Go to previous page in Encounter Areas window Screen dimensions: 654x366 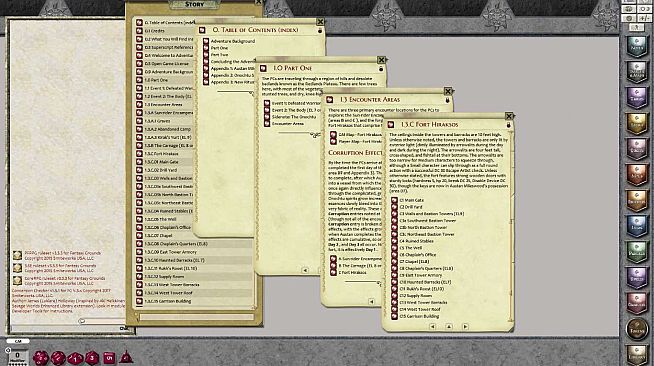pos(371,301)
